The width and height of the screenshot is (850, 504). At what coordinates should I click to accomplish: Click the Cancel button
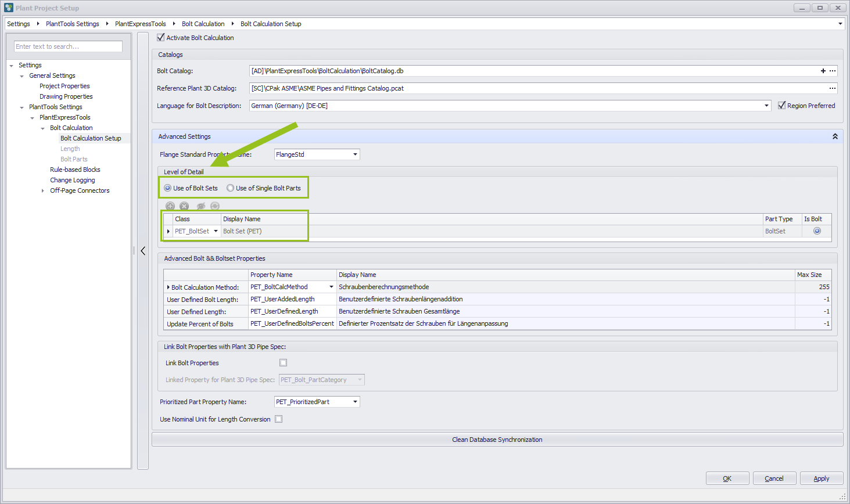coord(774,478)
